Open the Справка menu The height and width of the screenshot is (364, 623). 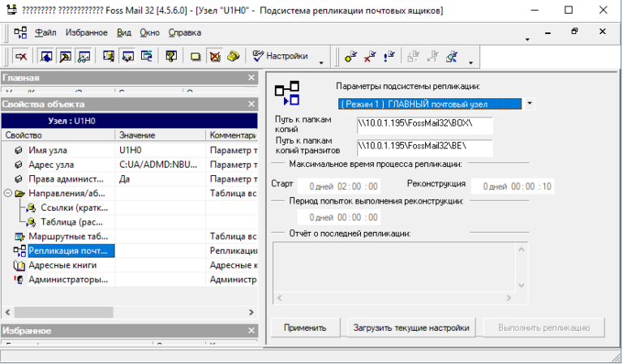[x=185, y=32]
